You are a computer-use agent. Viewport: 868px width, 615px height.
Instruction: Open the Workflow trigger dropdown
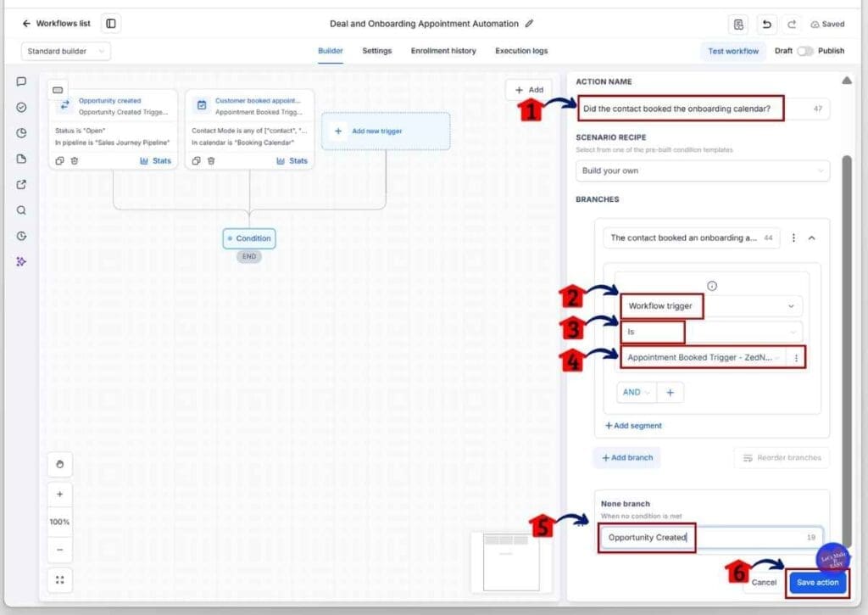[x=711, y=306]
